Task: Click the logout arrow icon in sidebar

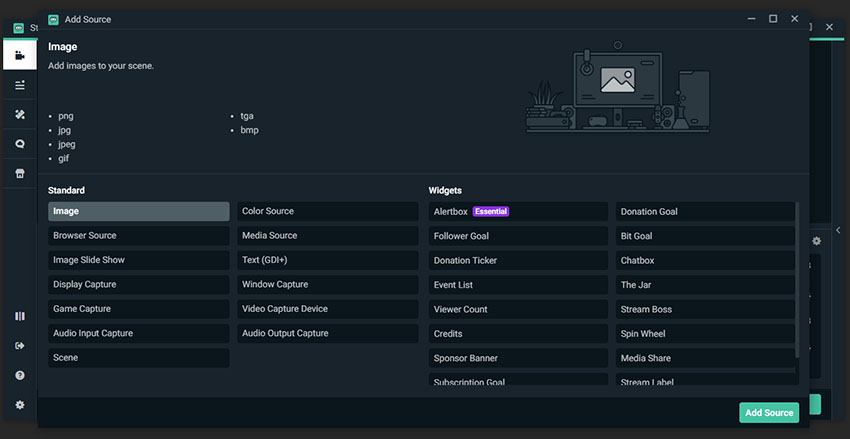Action: [x=20, y=346]
